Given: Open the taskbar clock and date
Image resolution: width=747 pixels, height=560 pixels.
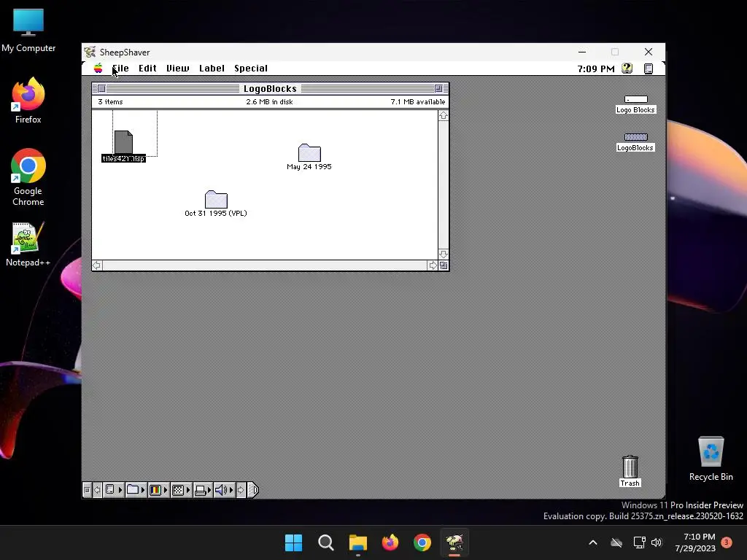Looking at the screenshot, I should pos(695,542).
